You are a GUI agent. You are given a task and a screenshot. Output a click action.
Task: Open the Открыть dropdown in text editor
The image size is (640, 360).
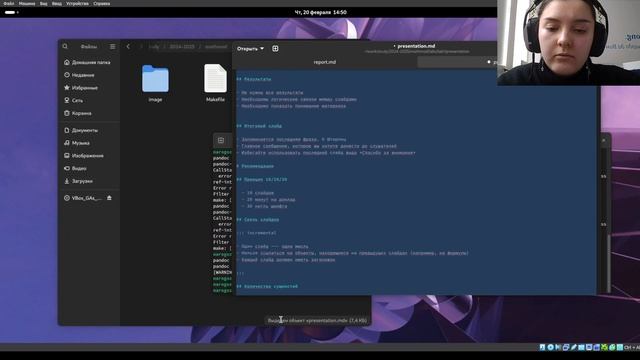point(250,49)
